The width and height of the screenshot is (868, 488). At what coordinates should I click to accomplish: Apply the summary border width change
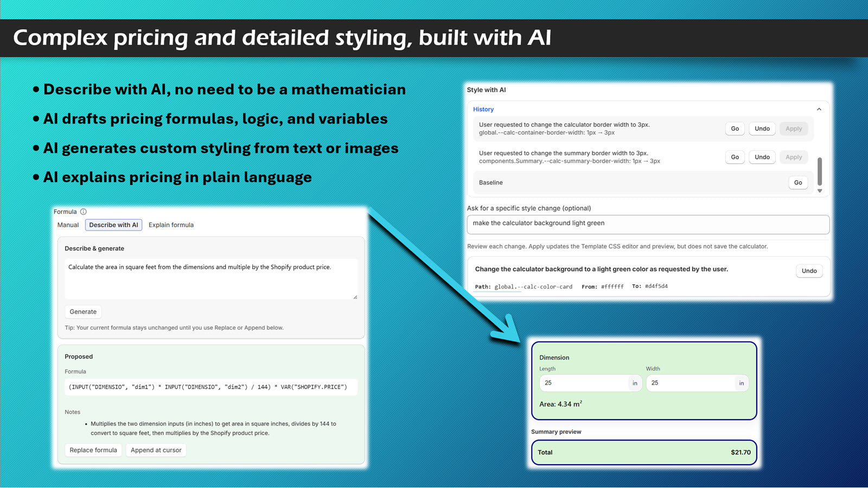[794, 157]
